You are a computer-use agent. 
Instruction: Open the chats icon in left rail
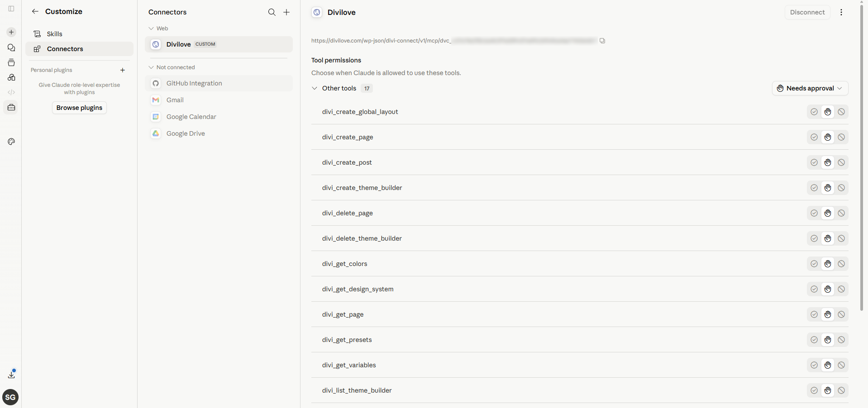coord(11,47)
